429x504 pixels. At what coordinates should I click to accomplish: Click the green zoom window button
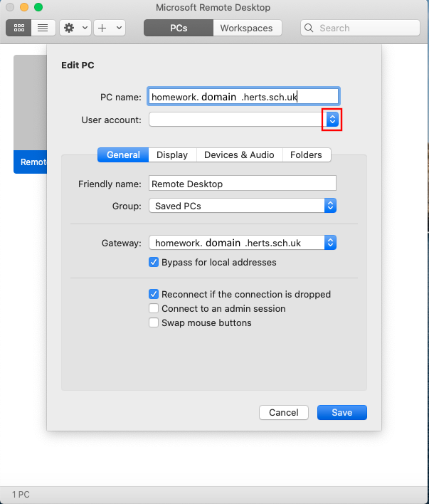click(38, 7)
